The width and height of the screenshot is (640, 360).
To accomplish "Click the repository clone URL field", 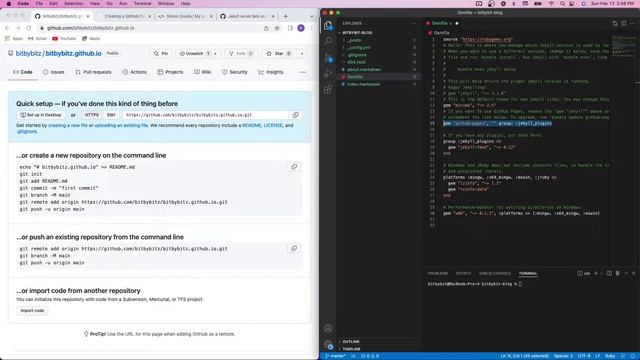I will click(205, 115).
